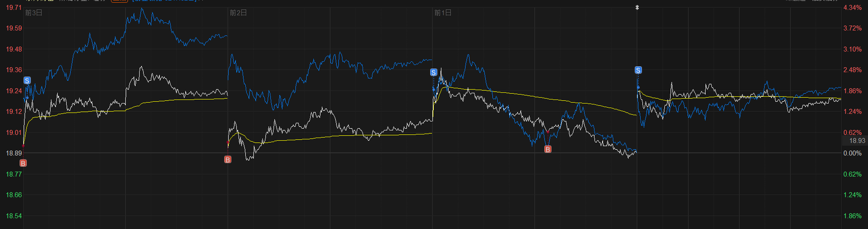This screenshot has width=868, height=229.
Task: Click the 19.48 price axis label
Action: tap(14, 49)
